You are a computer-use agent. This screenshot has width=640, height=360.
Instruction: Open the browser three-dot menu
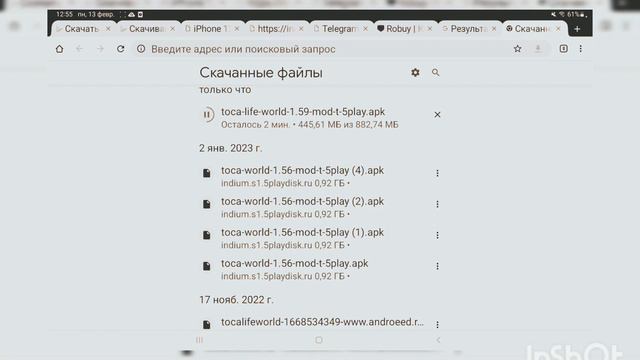tap(580, 49)
